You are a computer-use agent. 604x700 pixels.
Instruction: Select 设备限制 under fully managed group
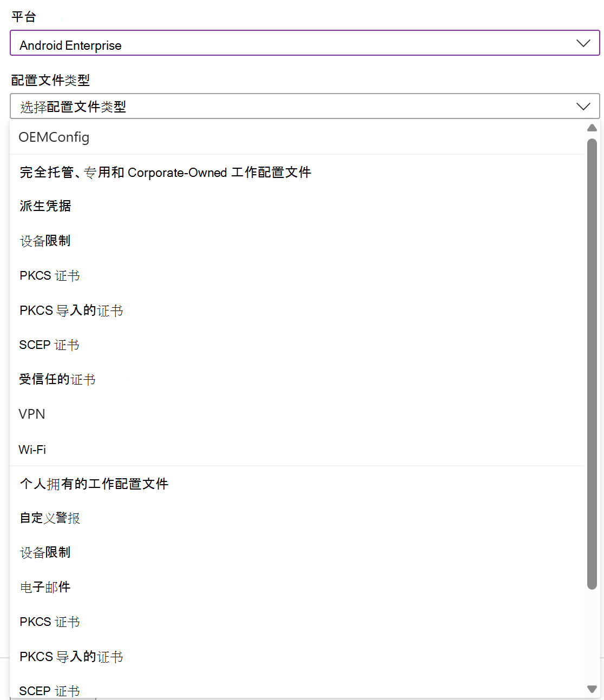tap(297, 241)
